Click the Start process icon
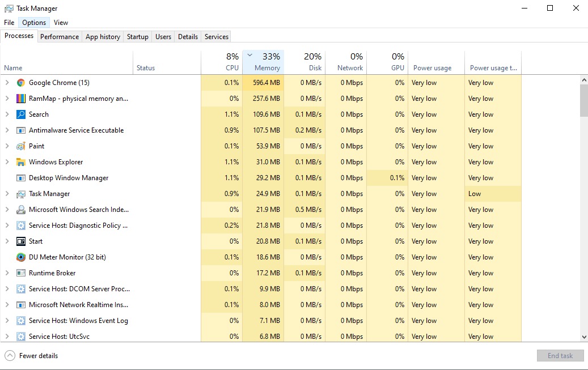This screenshot has height=370, width=588. click(20, 241)
